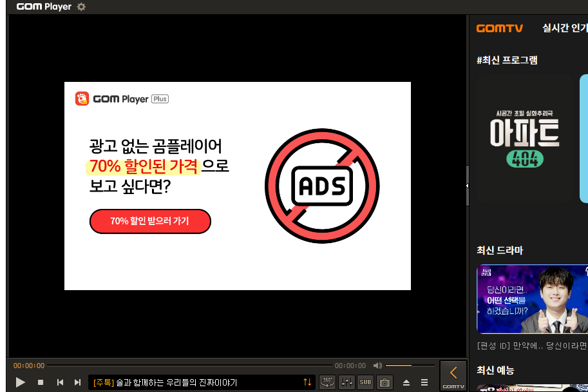Open the hamburger menu icon
This screenshot has height=392, width=588.
pos(425,382)
